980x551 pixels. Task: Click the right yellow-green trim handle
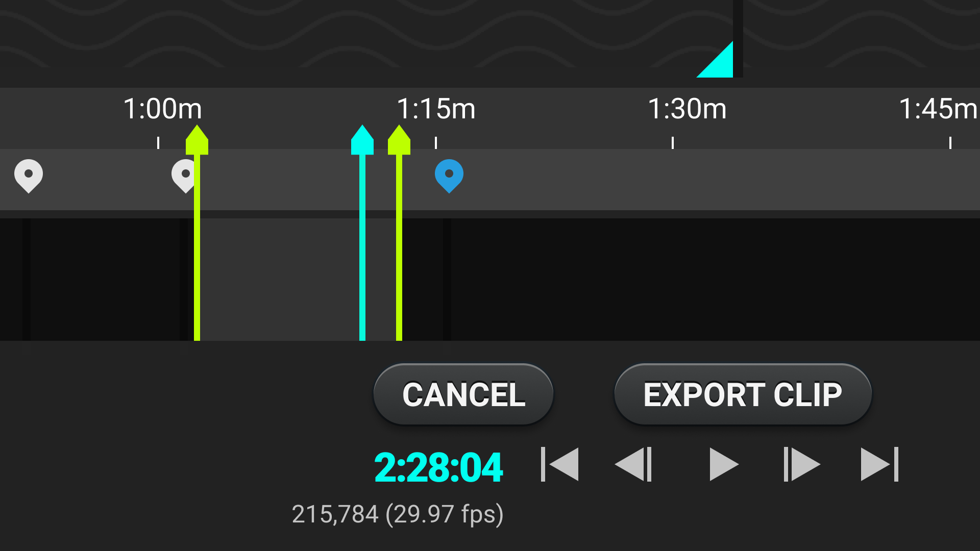pyautogui.click(x=399, y=140)
